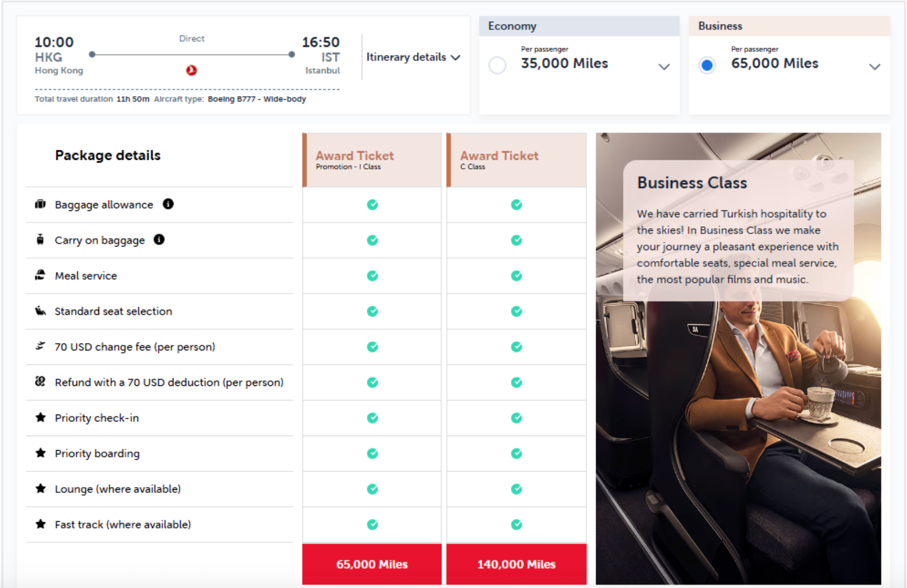Click the Carry on baggage info icon
907x588 pixels.
(x=159, y=240)
